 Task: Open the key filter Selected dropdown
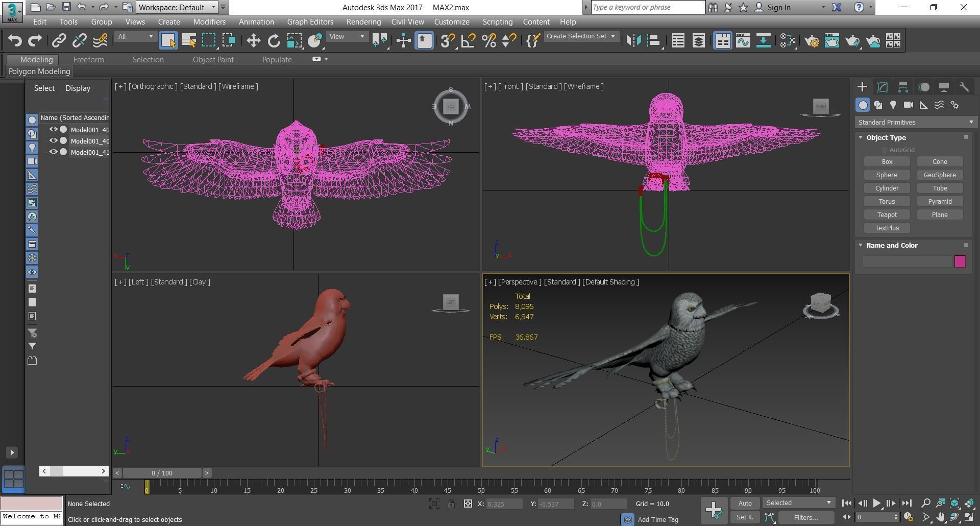point(799,503)
